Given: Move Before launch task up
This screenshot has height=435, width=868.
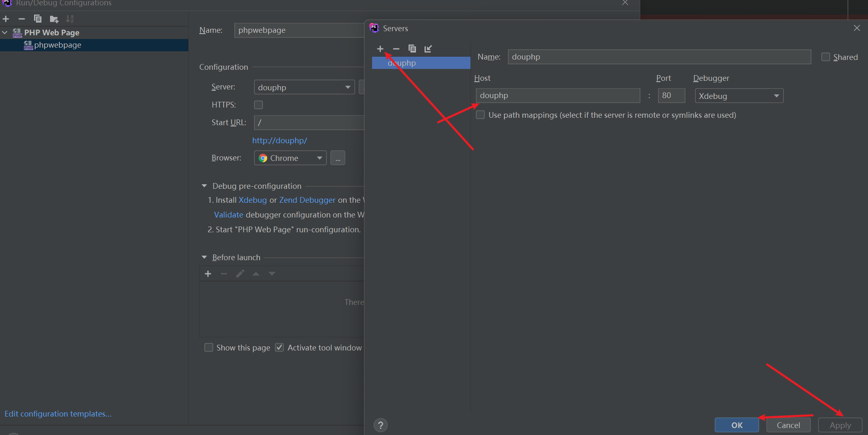Looking at the screenshot, I should tap(256, 274).
